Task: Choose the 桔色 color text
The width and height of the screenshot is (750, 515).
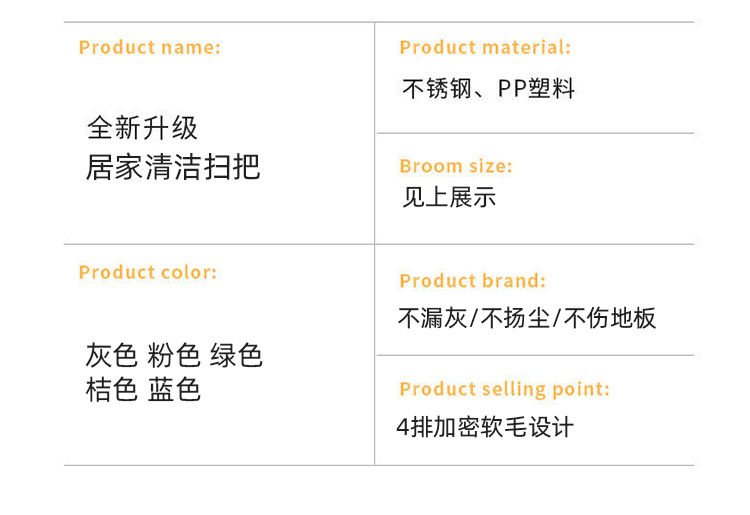Action: (111, 389)
